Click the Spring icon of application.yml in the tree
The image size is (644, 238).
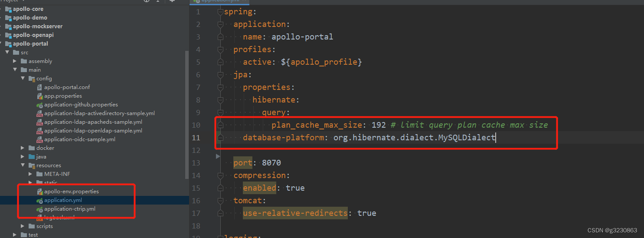click(39, 200)
